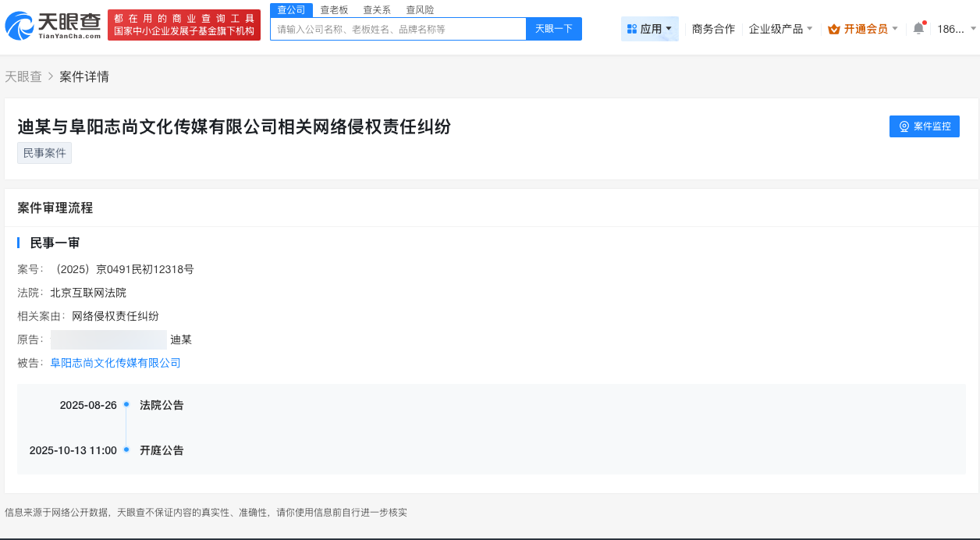Image resolution: width=980 pixels, height=540 pixels.
Task: Click the 天眼查 breadcrumb link
Action: (x=23, y=76)
